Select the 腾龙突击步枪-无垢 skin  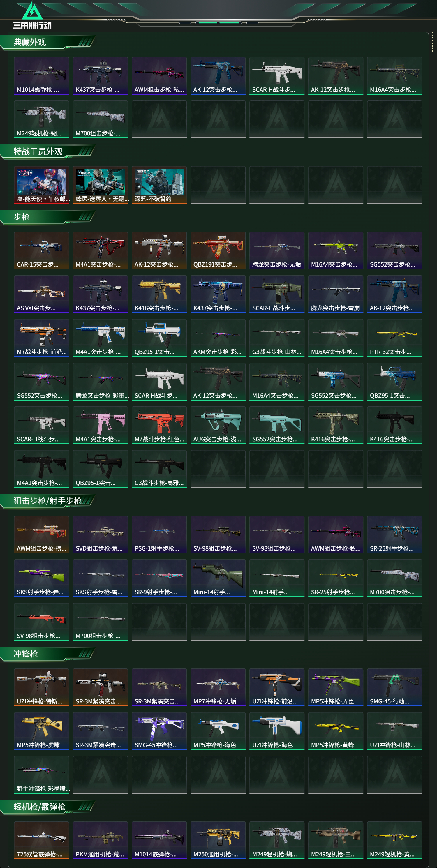277,250
